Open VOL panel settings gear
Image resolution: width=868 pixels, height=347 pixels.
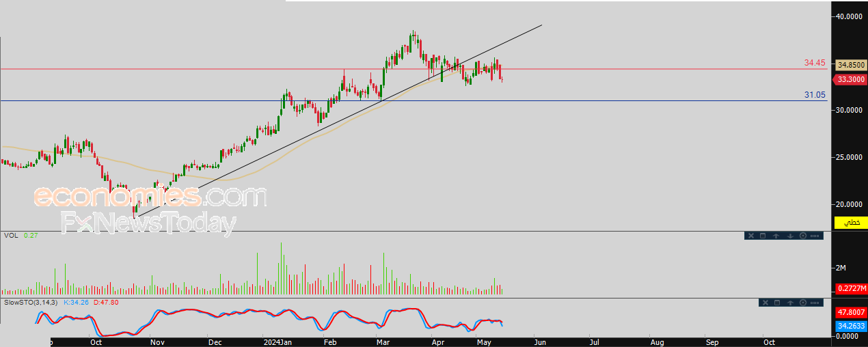pos(803,236)
